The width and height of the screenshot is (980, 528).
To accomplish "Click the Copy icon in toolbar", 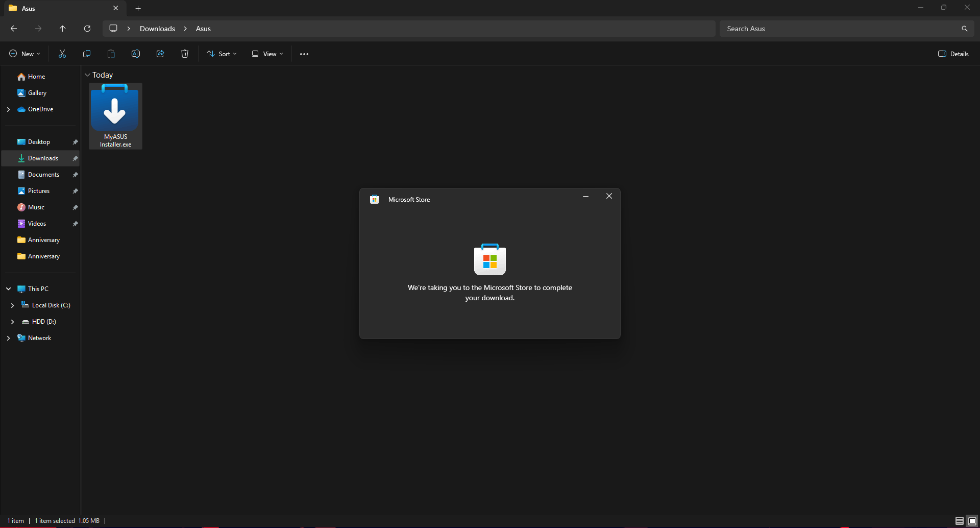I will (x=87, y=54).
